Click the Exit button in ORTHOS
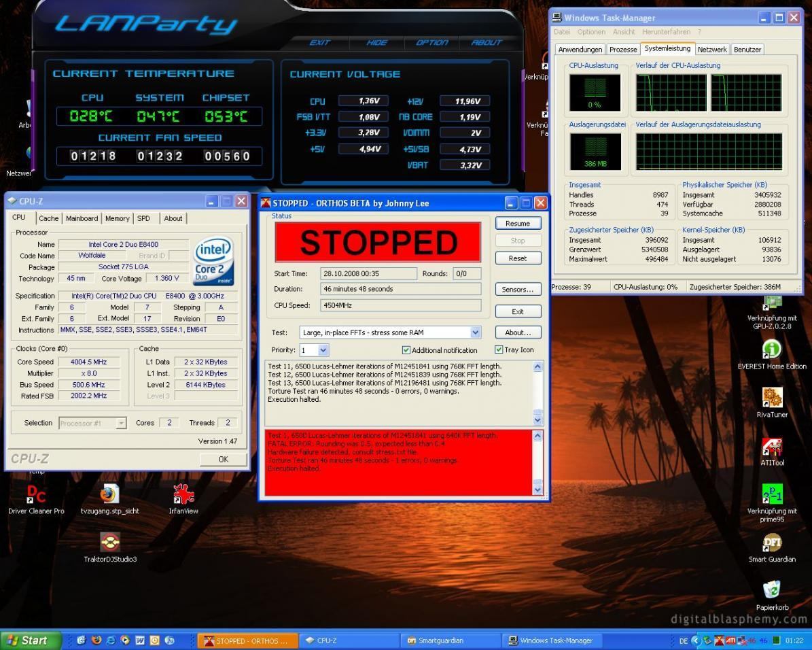The height and width of the screenshot is (650, 812). coord(518,311)
